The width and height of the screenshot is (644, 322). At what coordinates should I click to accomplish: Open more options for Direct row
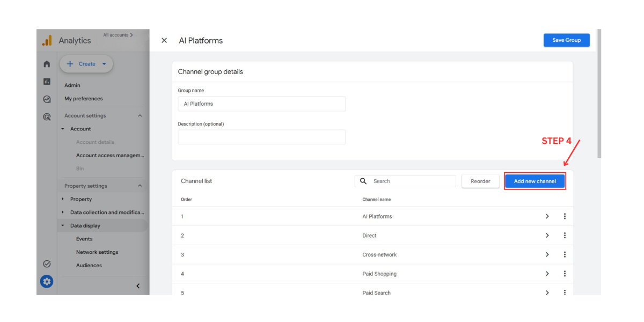coord(565,236)
